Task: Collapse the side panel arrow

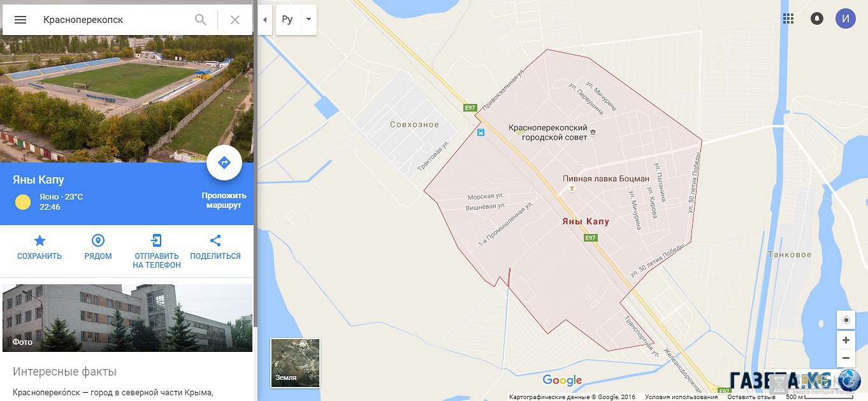Action: 264,20
